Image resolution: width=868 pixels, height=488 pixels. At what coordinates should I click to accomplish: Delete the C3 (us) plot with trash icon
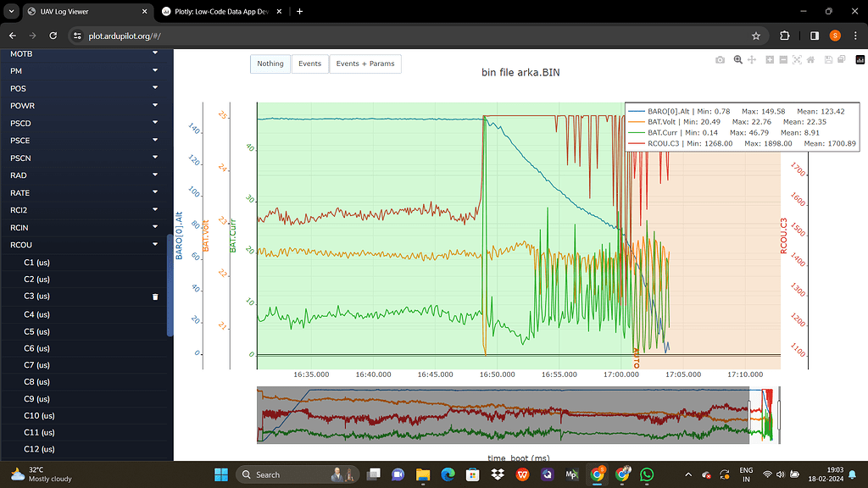click(155, 297)
